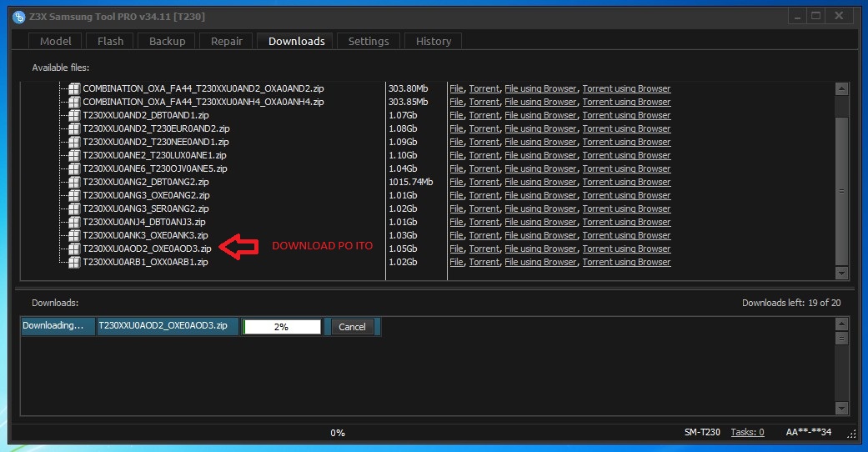Select the T230XXU0ANG3_OXE0ANG2.zip file name
This screenshot has width=868, height=452.
point(146,195)
